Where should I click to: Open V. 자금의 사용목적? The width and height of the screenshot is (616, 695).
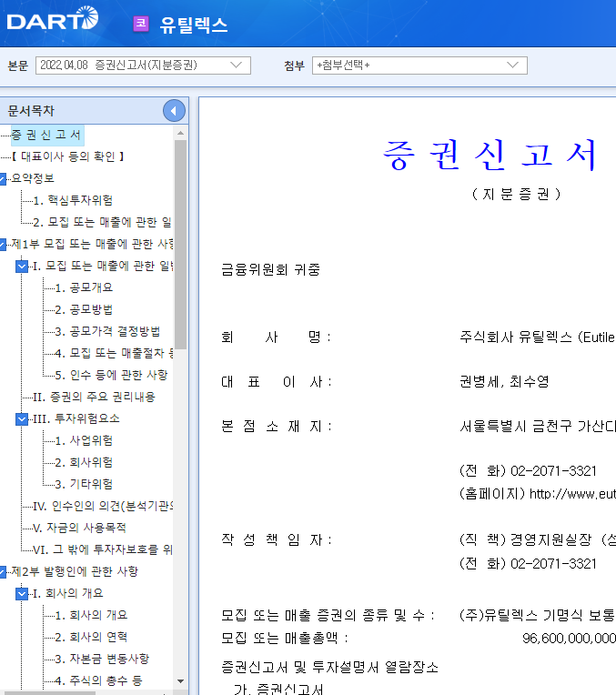click(79, 528)
